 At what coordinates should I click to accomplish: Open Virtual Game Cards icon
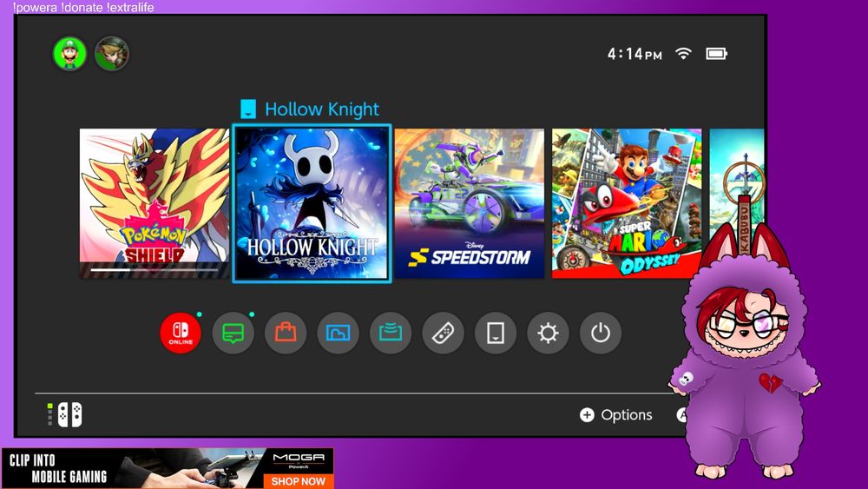click(496, 333)
